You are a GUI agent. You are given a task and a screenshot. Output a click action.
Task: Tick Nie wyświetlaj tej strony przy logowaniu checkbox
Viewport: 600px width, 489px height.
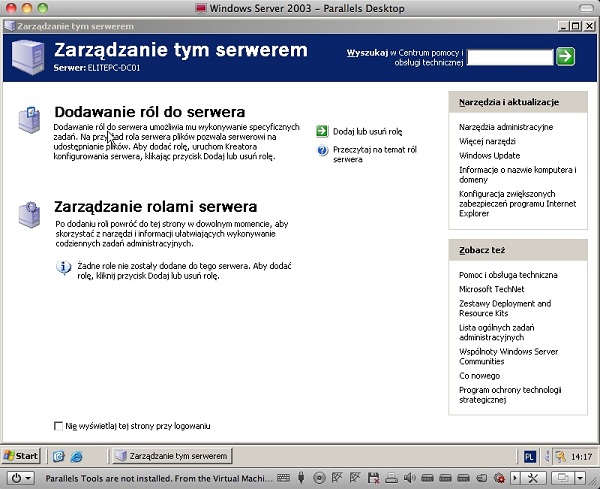58,426
